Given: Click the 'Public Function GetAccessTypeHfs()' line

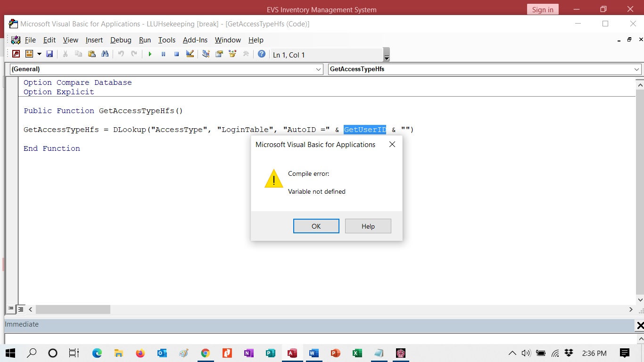Looking at the screenshot, I should coord(103,111).
